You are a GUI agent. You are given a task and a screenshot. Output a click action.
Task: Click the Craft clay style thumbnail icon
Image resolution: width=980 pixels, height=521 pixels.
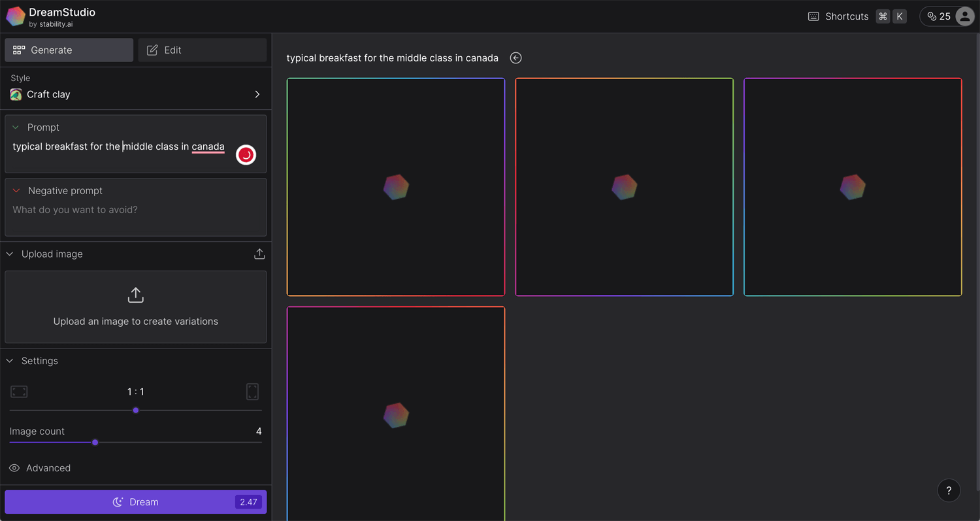tap(16, 95)
